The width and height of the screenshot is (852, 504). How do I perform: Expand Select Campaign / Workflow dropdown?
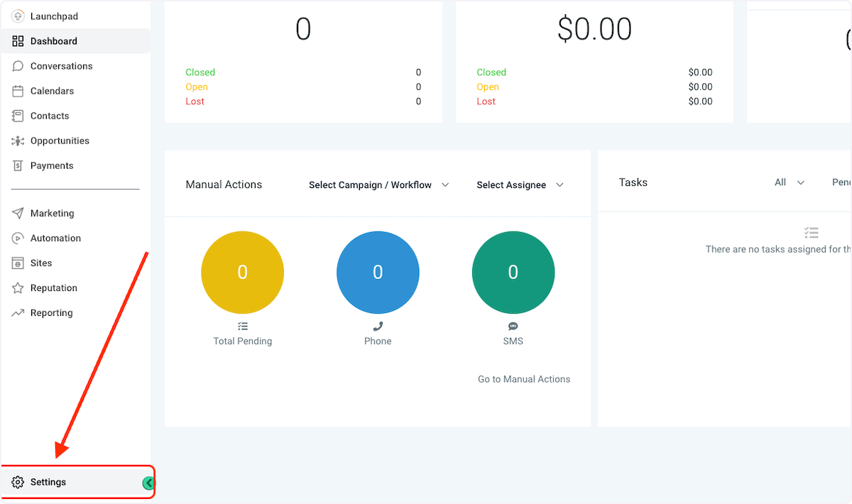click(379, 185)
